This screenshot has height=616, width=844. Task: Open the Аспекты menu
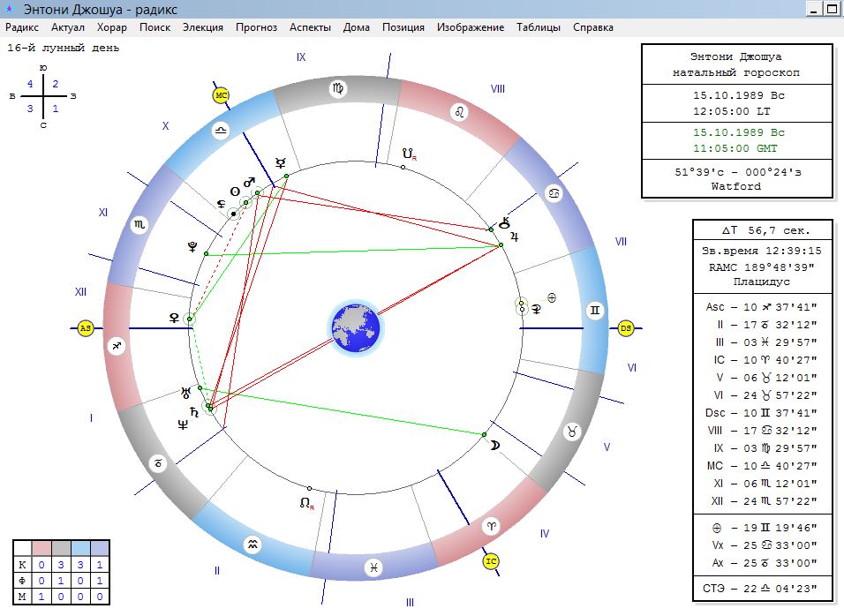pos(310,27)
